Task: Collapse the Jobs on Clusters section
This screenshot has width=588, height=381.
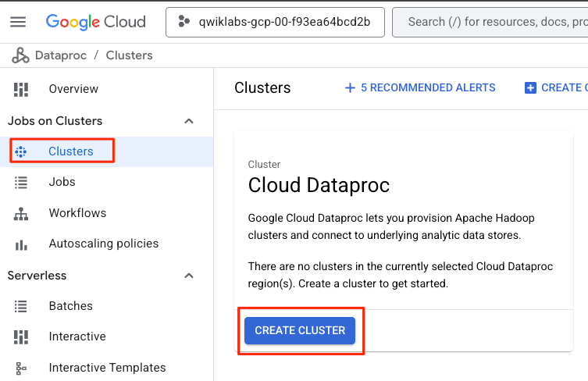Action: pos(188,121)
